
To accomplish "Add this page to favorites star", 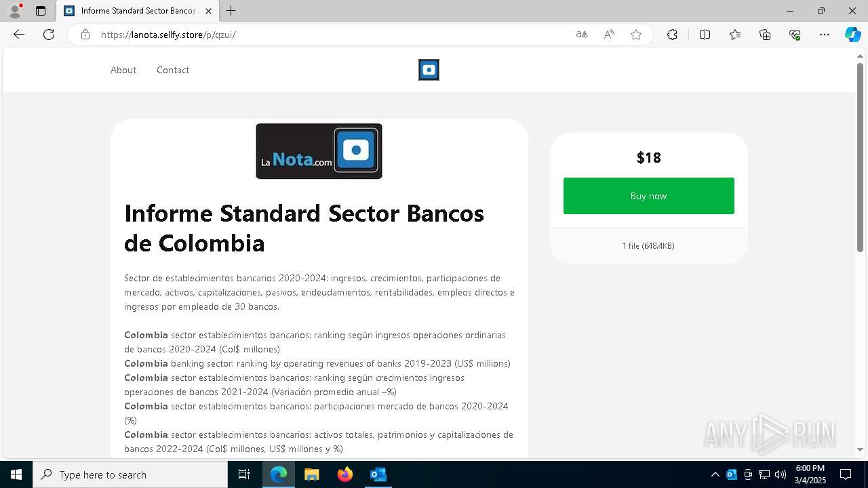I will point(636,35).
